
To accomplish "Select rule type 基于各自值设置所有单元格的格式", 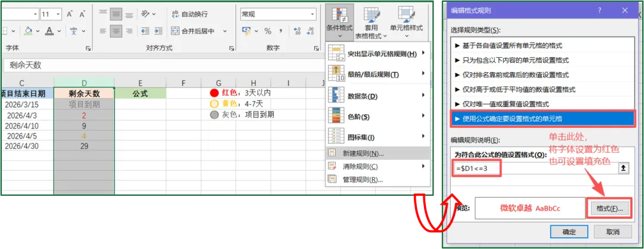I will click(543, 45).
